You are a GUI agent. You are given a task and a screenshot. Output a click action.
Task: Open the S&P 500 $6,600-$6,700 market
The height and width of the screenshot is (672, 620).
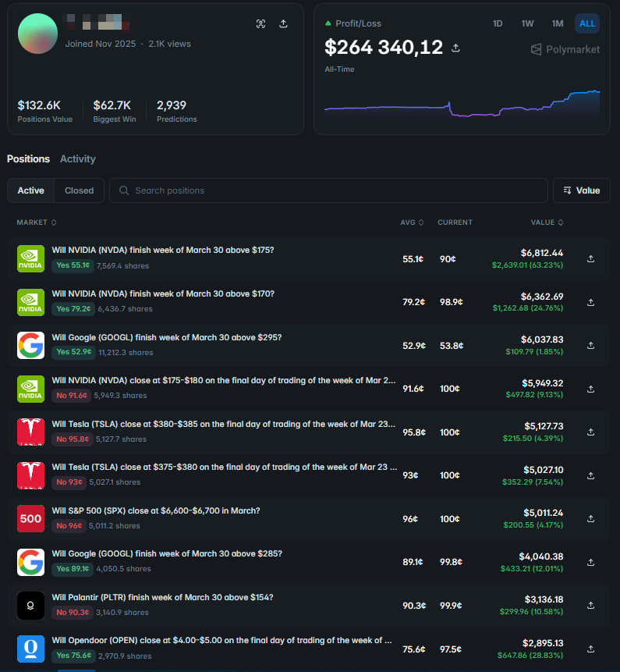[x=156, y=511]
